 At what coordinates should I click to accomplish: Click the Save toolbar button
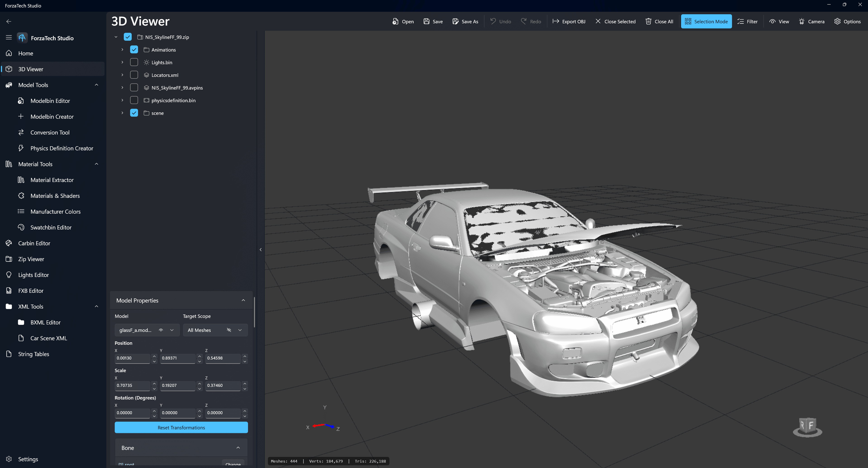pos(433,21)
